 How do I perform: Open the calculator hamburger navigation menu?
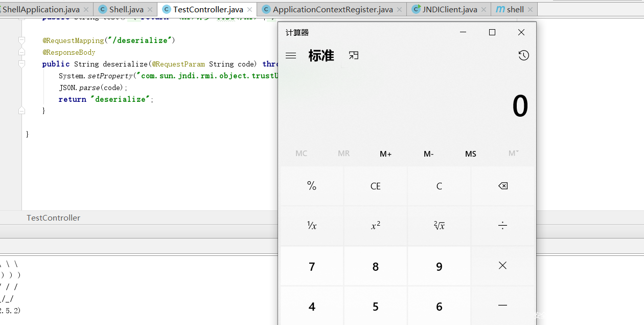[x=291, y=56]
